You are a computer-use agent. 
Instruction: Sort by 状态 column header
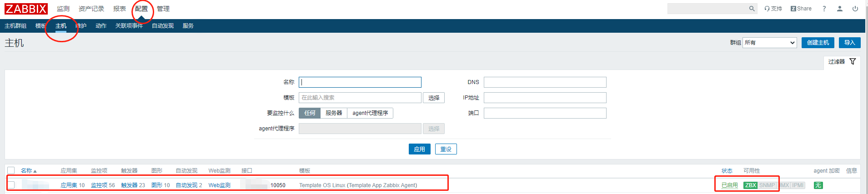[x=727, y=171]
